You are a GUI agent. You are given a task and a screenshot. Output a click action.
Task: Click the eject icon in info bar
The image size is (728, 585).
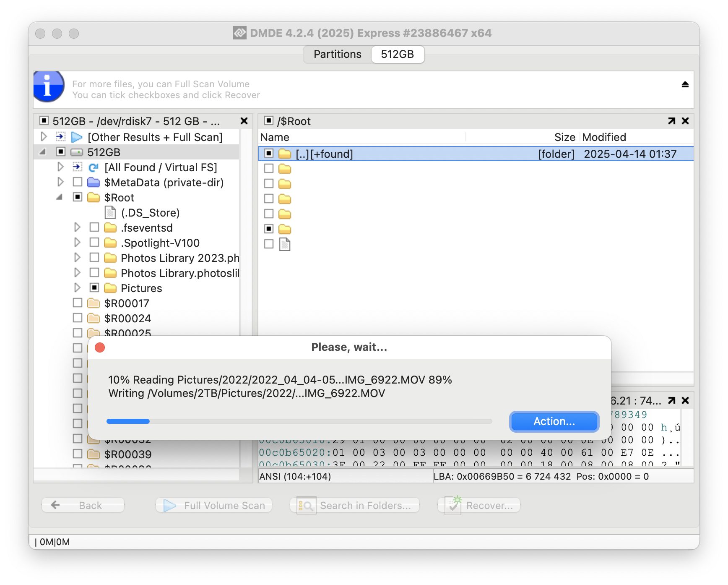(685, 84)
